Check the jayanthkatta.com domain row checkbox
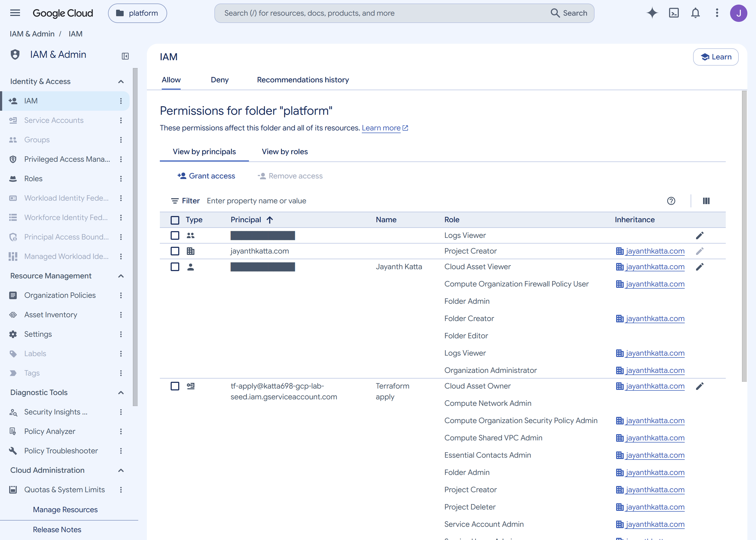 coord(175,251)
